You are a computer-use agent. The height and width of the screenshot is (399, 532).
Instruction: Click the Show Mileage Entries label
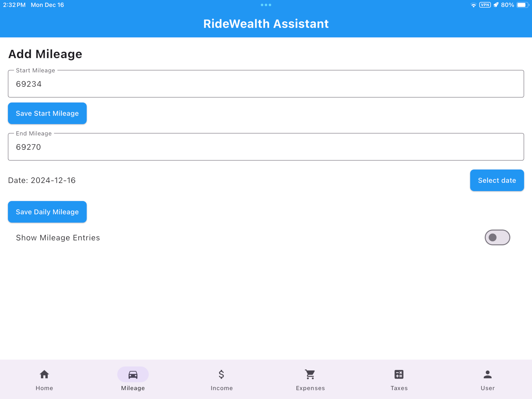(58, 237)
